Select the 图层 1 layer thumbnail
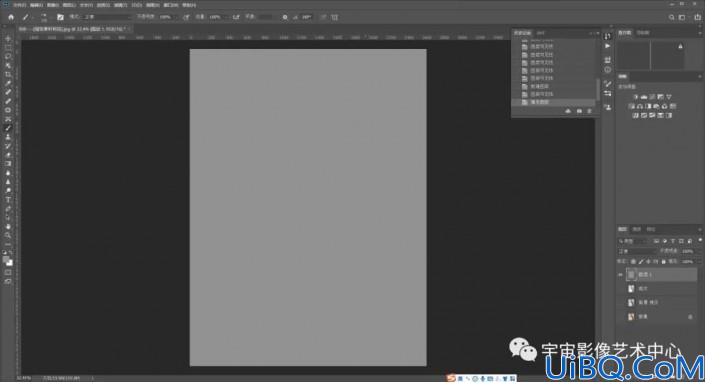The width and height of the screenshot is (705, 382). [x=631, y=274]
